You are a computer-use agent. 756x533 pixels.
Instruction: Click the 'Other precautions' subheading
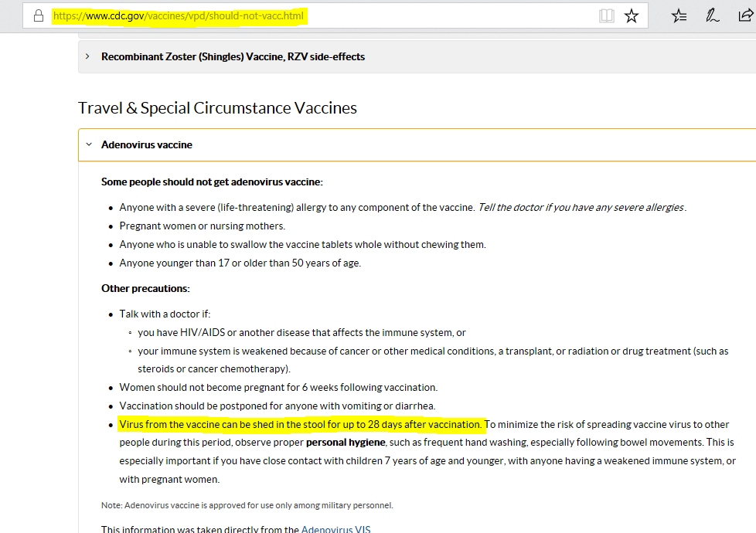145,288
